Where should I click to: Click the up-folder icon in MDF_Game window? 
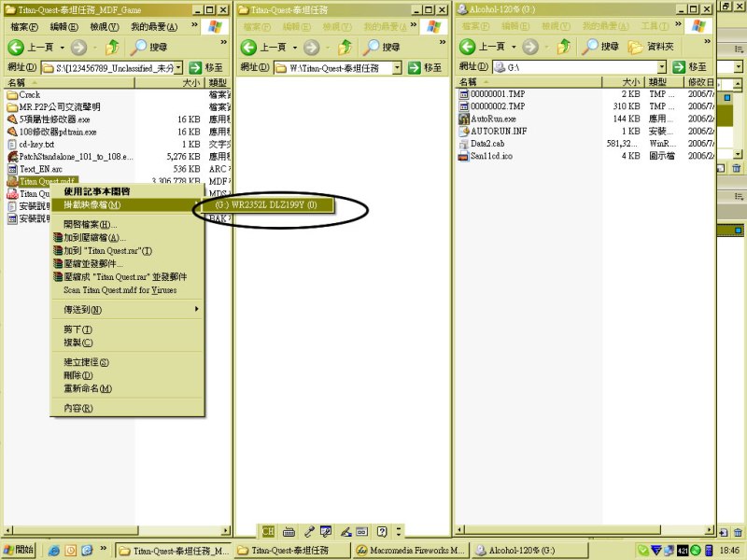112,47
